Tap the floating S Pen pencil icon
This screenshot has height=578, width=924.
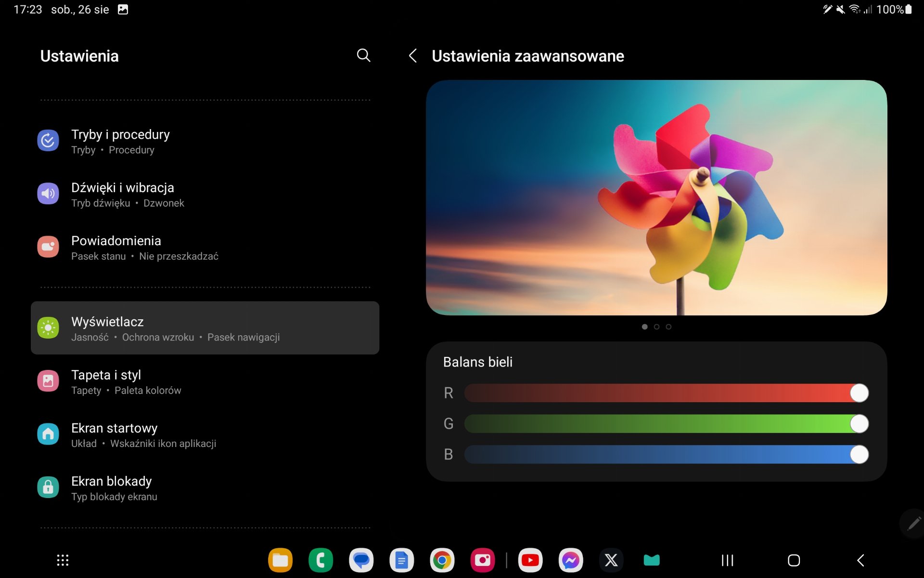[913, 523]
